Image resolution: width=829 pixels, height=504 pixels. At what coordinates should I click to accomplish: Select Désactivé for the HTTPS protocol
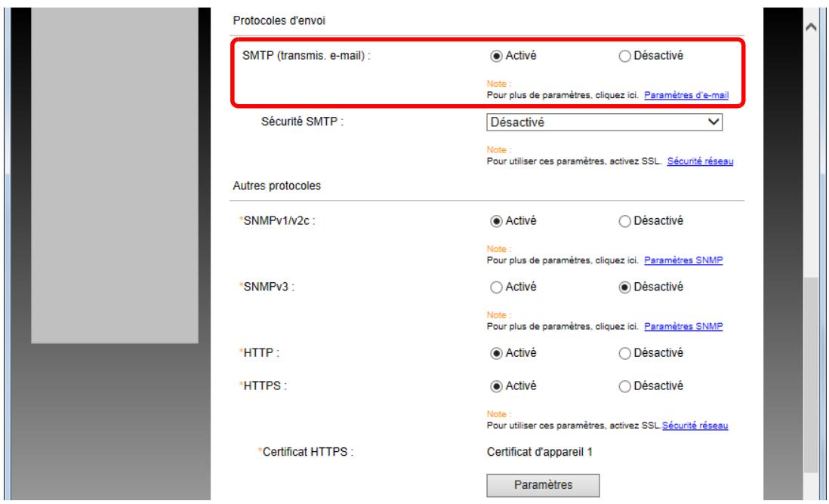[x=624, y=386]
